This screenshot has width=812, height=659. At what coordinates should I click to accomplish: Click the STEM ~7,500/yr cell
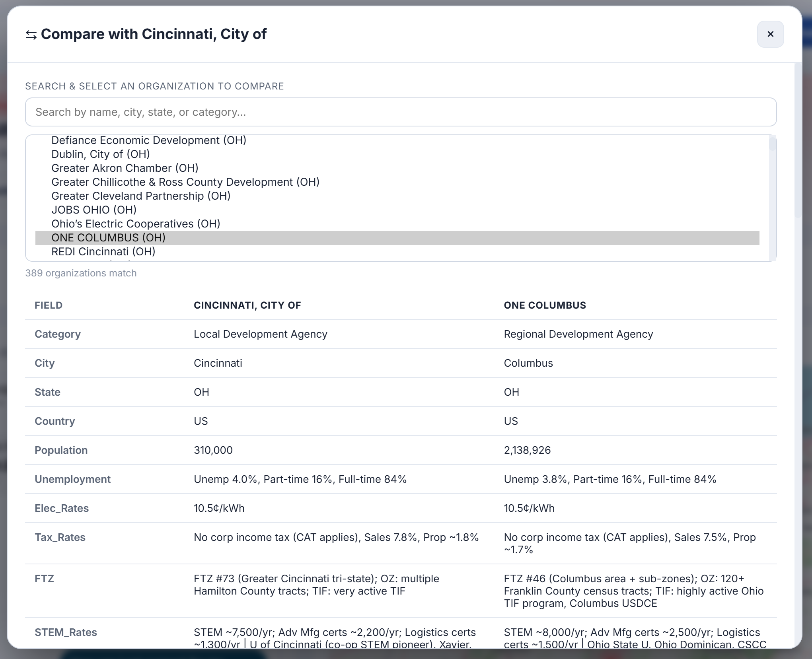[x=335, y=638]
